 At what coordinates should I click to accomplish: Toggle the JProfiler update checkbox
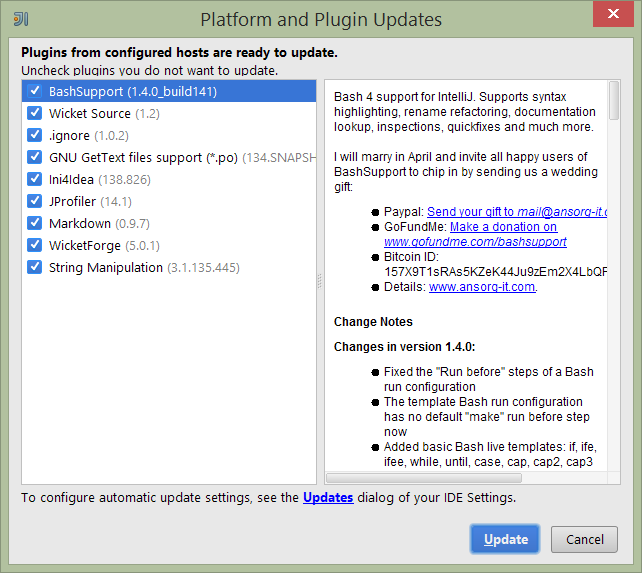click(35, 201)
